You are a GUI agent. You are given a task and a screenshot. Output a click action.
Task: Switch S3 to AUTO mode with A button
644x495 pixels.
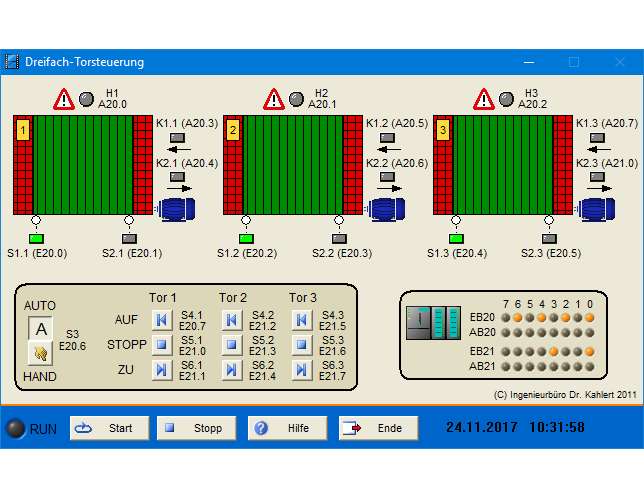point(40,329)
